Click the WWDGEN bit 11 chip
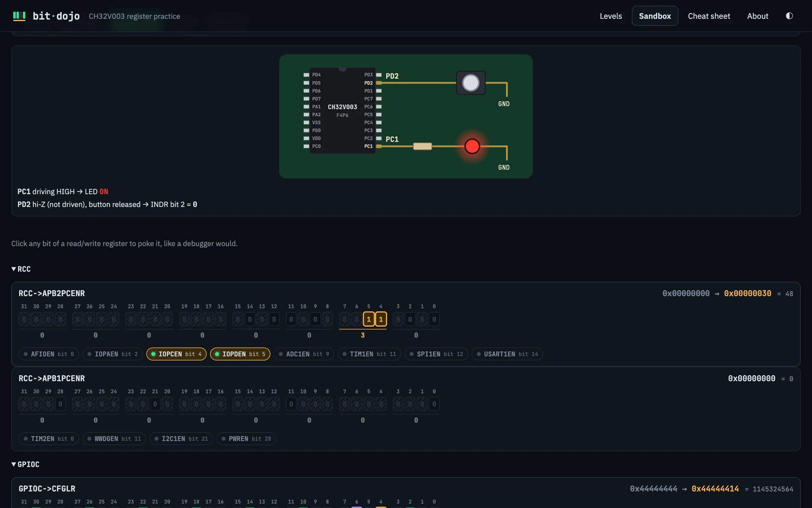 114,439
